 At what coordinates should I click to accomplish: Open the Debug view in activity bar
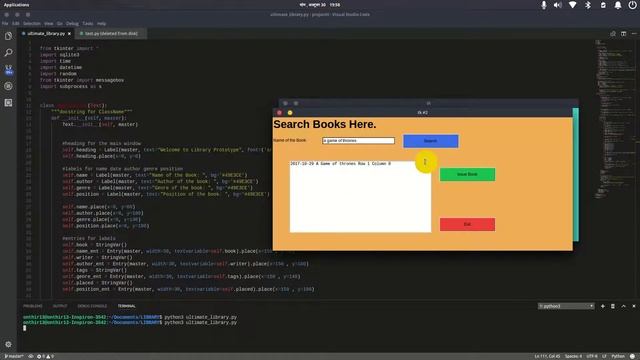8,86
